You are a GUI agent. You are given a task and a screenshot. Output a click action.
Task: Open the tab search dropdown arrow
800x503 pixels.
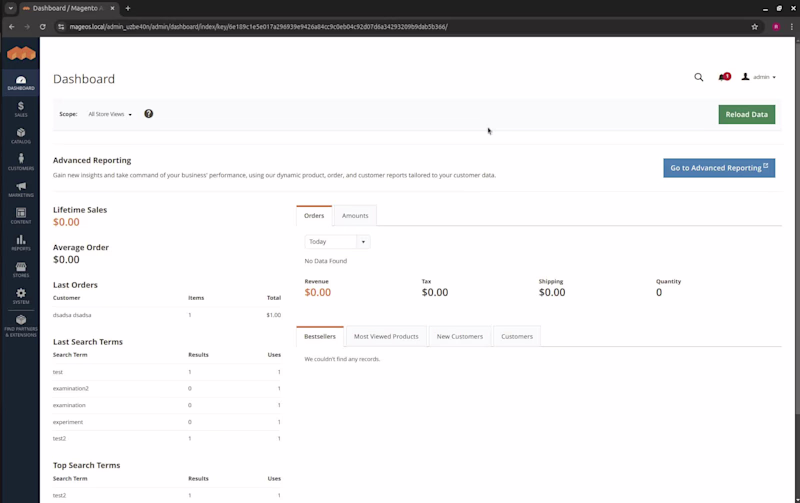tap(10, 8)
